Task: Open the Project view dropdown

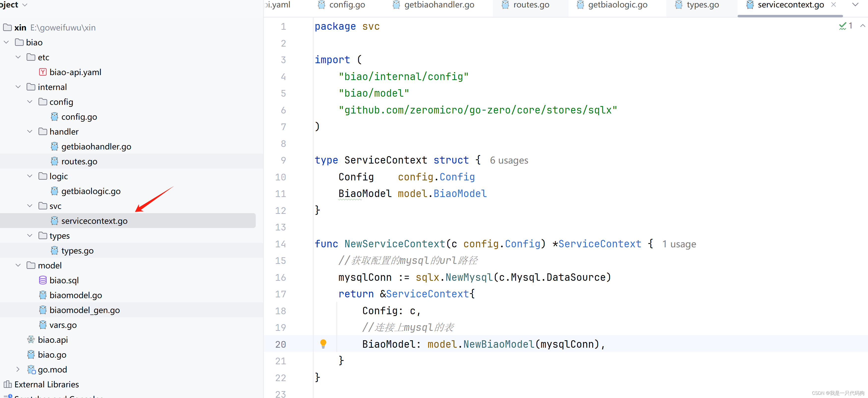Action: (x=25, y=5)
